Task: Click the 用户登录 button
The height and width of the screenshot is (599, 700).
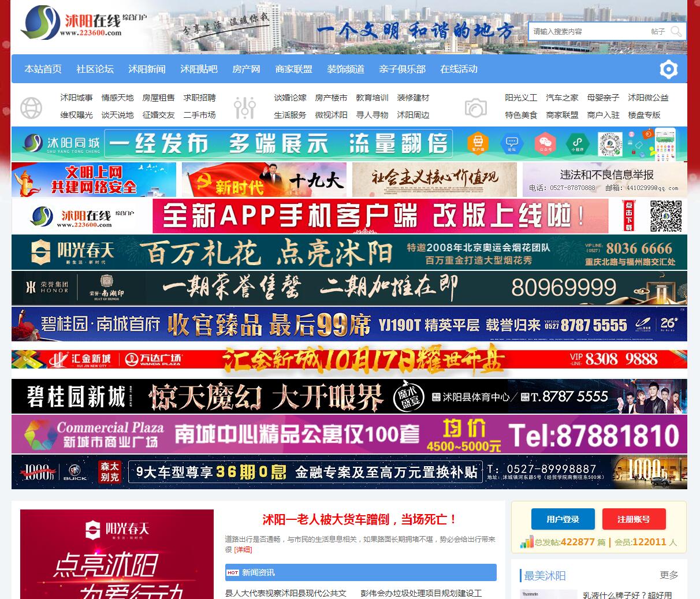Action: click(x=563, y=519)
